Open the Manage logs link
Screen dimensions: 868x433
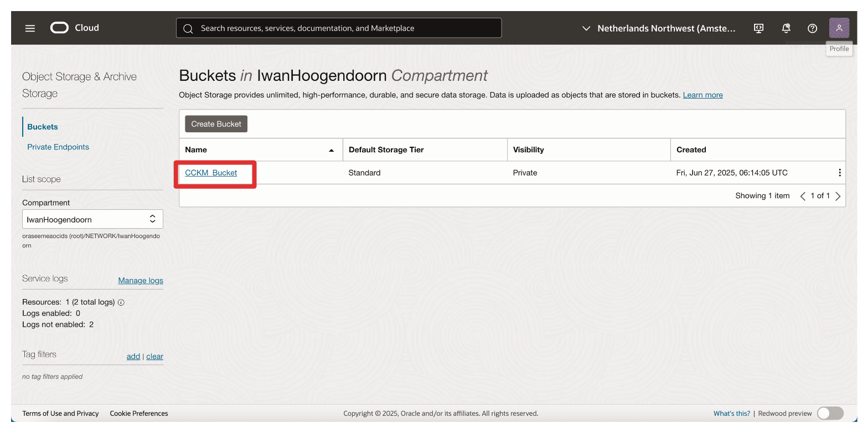point(141,281)
